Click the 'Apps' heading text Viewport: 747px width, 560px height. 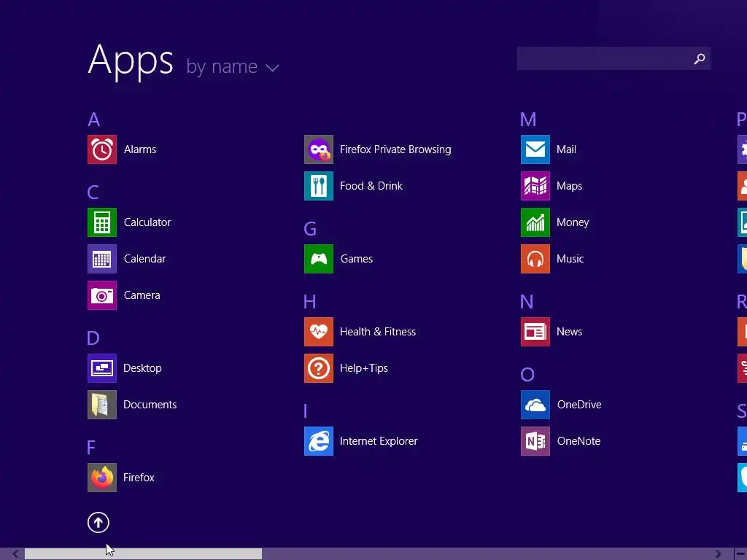[131, 61]
